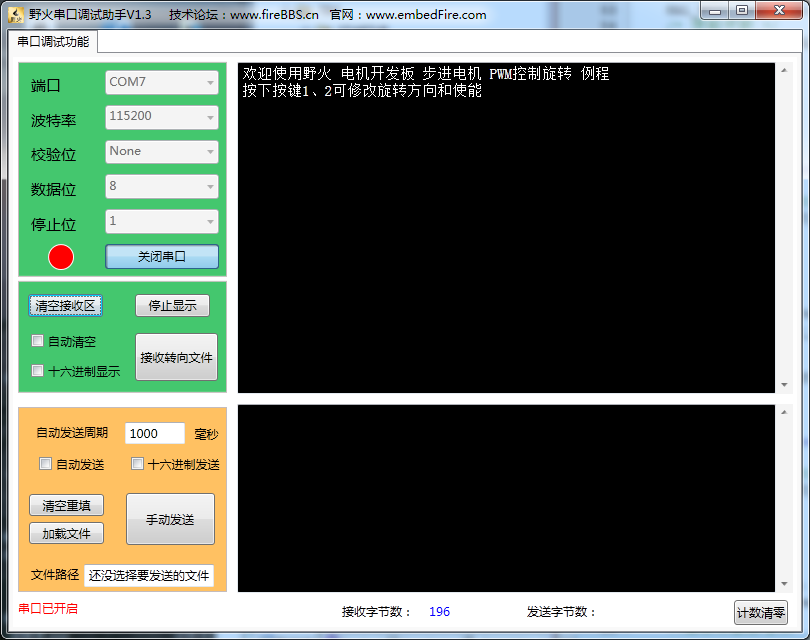
Task: Click the received text line 欢迎使用野火
Action: [426, 73]
